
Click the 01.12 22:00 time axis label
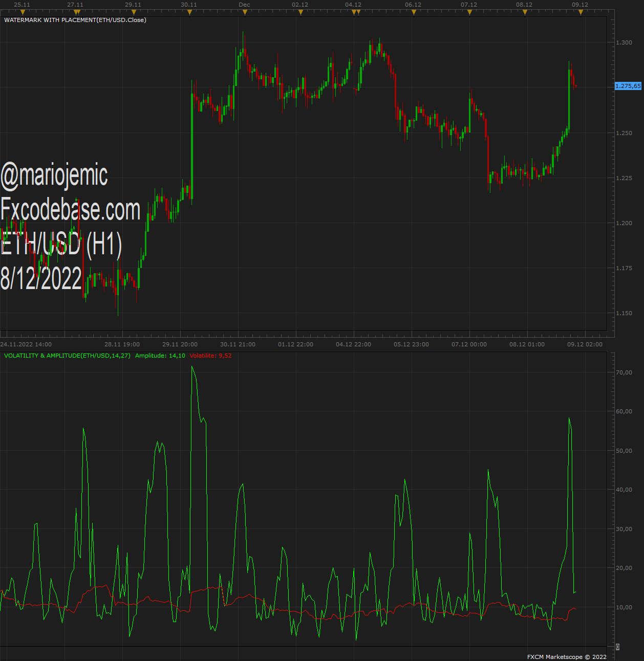coord(296,344)
